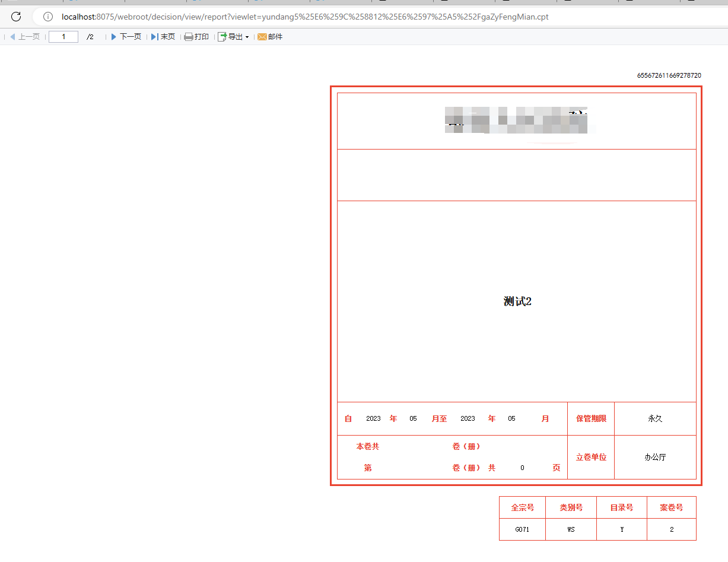The height and width of the screenshot is (562, 728).
Task: Open the export (导出) dropdown
Action: click(x=234, y=37)
